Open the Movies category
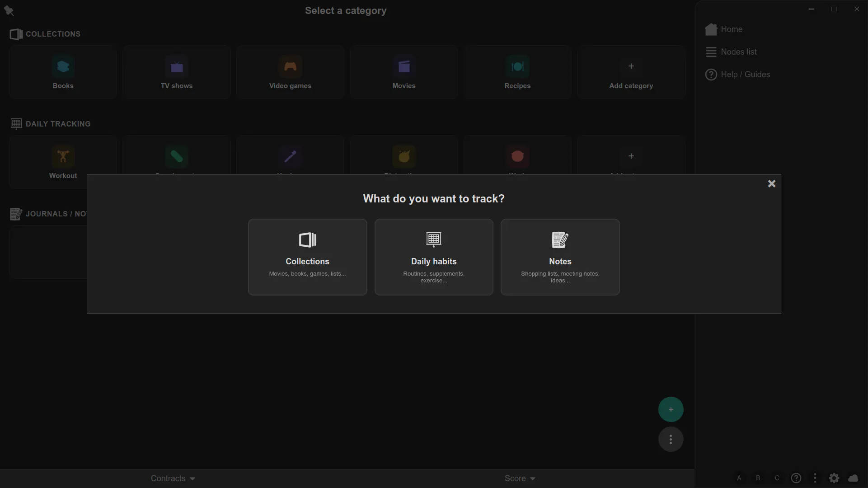Image resolution: width=868 pixels, height=488 pixels. pyautogui.click(x=404, y=72)
